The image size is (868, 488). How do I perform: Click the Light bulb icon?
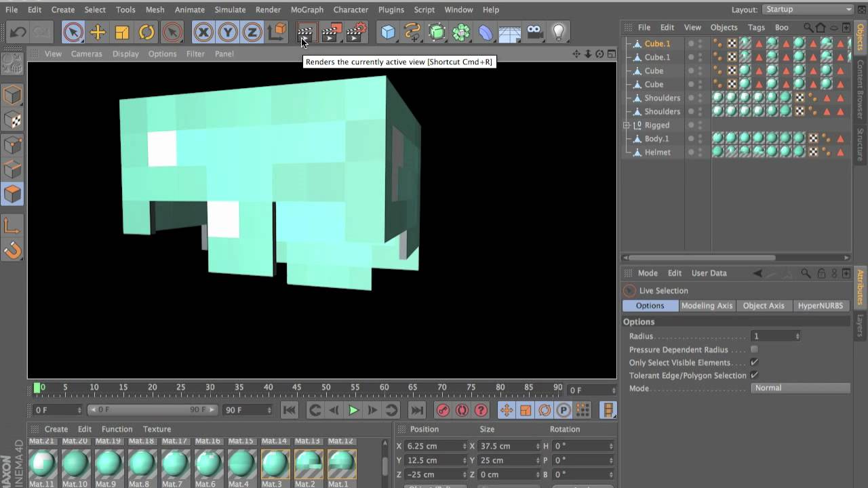point(558,32)
